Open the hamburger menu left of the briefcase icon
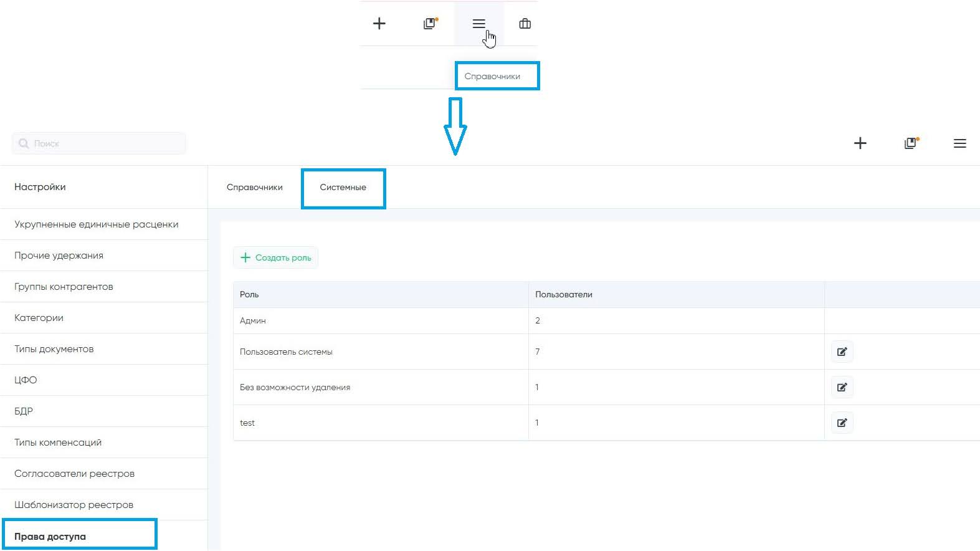Screen dimensions: 980x551 [478, 24]
